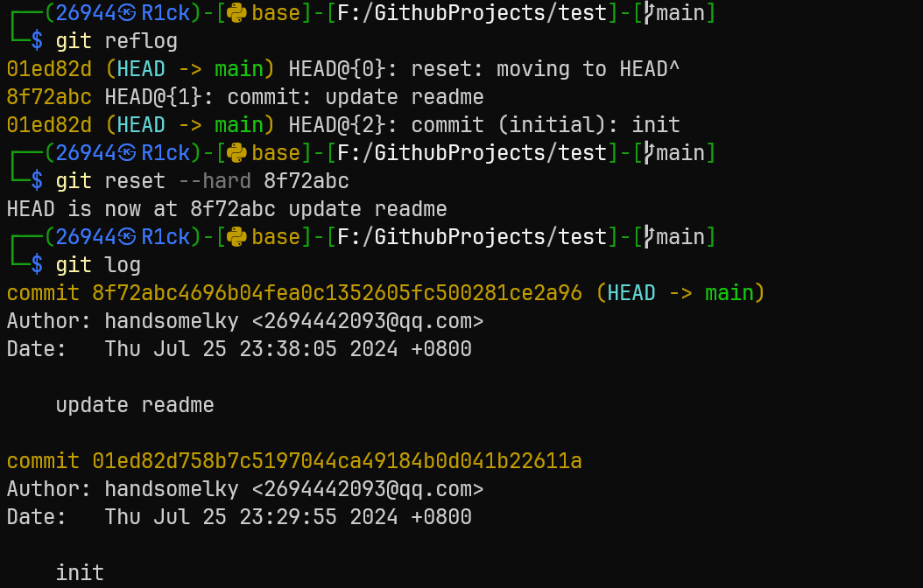Click the git branch icon in the prompt above "git log"
Image resolution: width=923 pixels, height=588 pixels.
click(x=648, y=237)
